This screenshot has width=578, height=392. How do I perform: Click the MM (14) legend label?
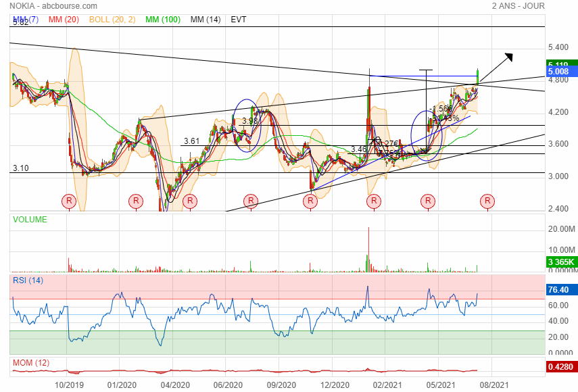click(206, 20)
